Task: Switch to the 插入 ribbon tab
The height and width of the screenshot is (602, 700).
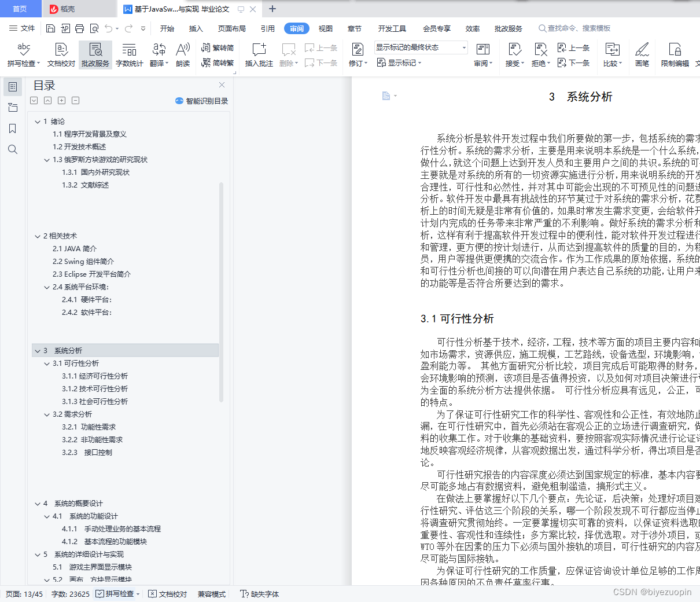Action: (x=196, y=28)
